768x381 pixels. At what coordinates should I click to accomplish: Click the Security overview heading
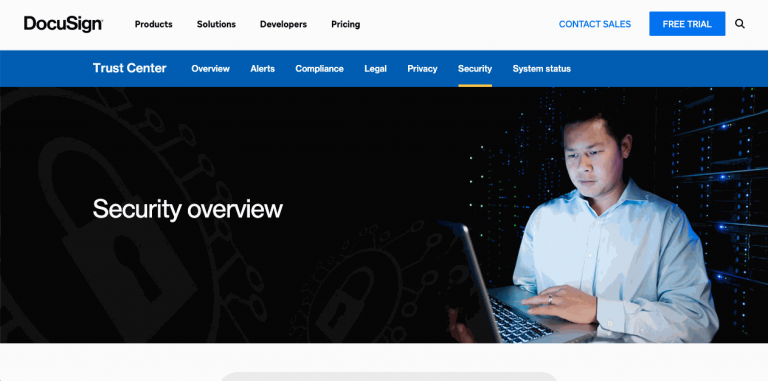coord(188,209)
